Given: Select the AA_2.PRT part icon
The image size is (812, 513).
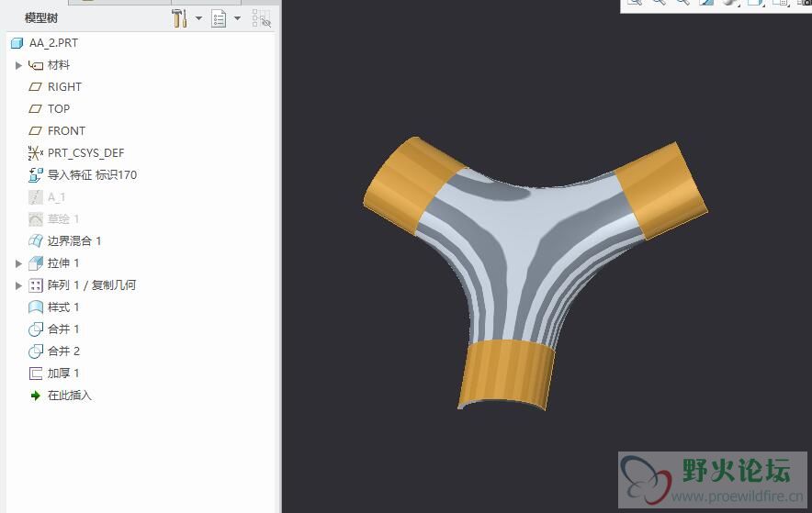Looking at the screenshot, I should point(17,43).
